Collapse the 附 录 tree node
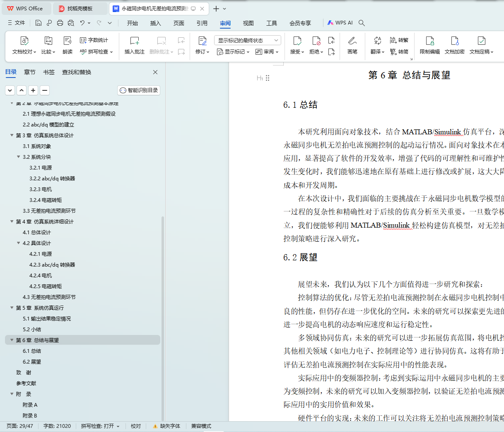This screenshot has height=432, width=504. 12,394
